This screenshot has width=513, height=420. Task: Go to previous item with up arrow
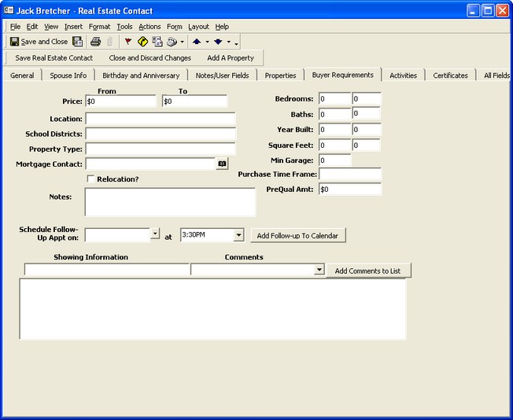tap(197, 42)
